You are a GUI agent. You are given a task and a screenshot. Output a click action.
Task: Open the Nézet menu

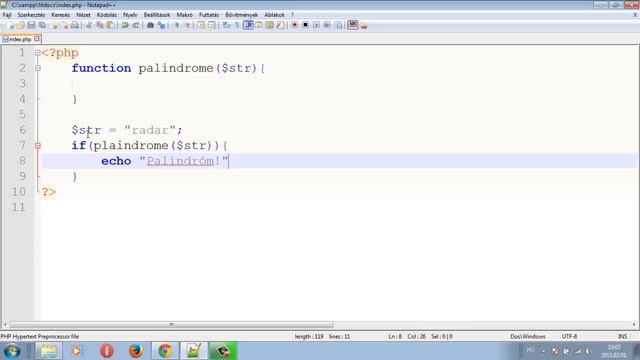click(83, 15)
